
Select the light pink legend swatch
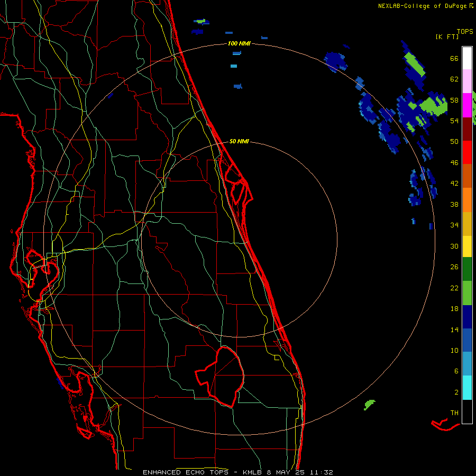(x=467, y=81)
